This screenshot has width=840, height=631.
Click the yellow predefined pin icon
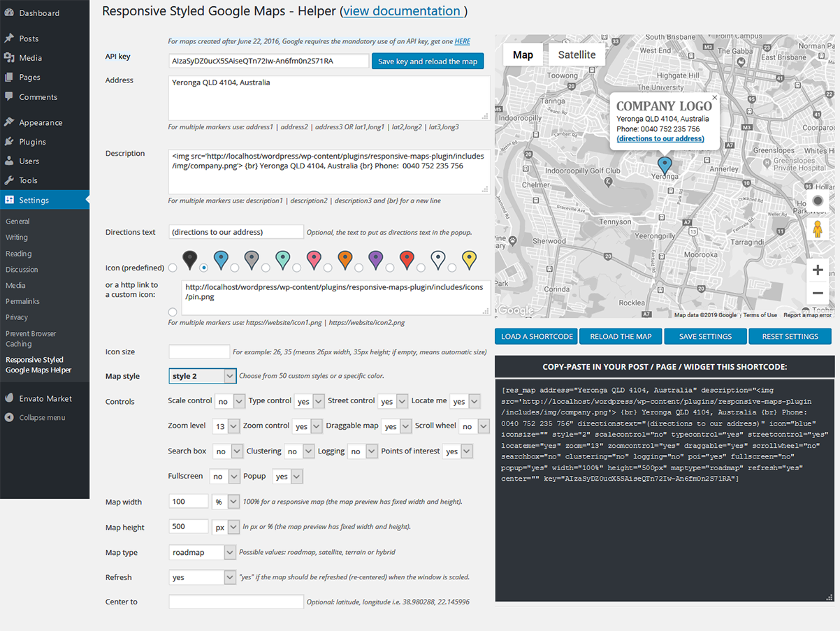click(470, 261)
